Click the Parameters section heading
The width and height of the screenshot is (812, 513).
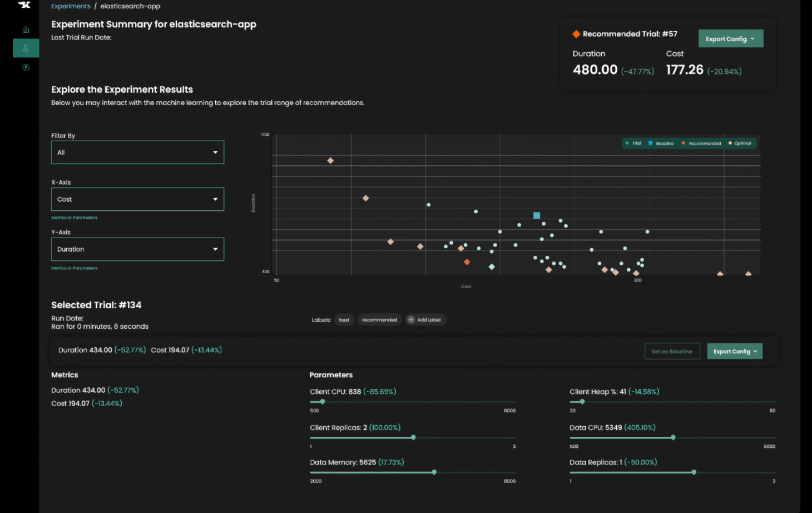[x=331, y=375]
